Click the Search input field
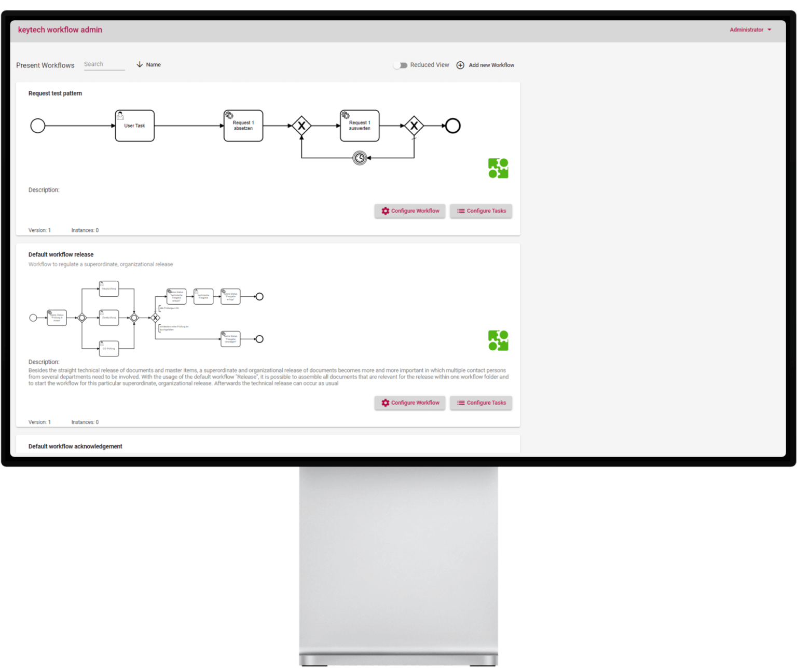Viewport: 797px width, 672px height. [104, 64]
